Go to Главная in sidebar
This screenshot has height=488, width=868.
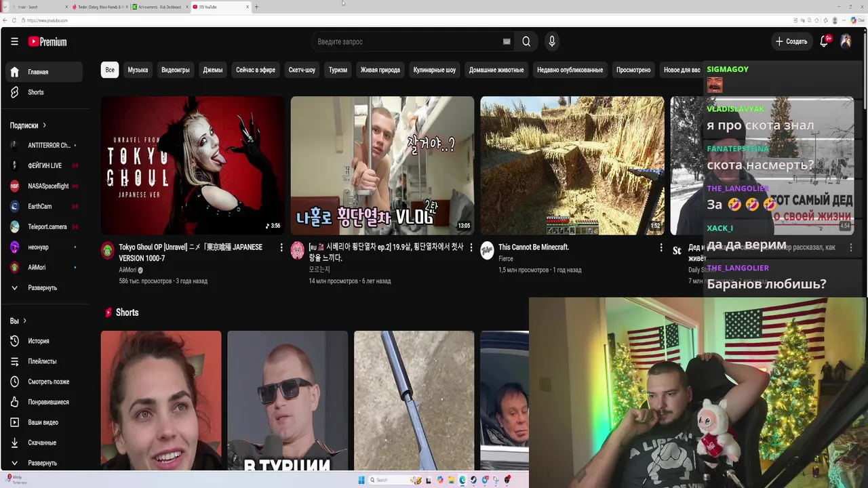tap(45, 72)
